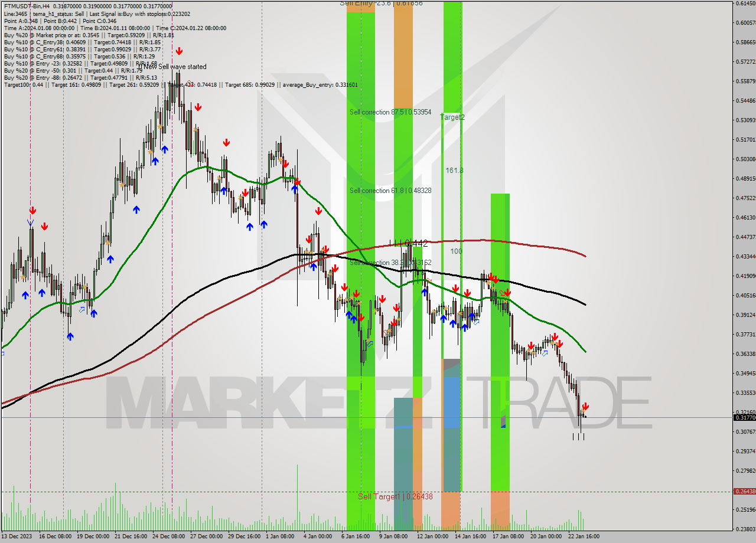The image size is (756, 543).
Task: Click the 'Target100: 0.44' targets summary line
Action: (180, 84)
